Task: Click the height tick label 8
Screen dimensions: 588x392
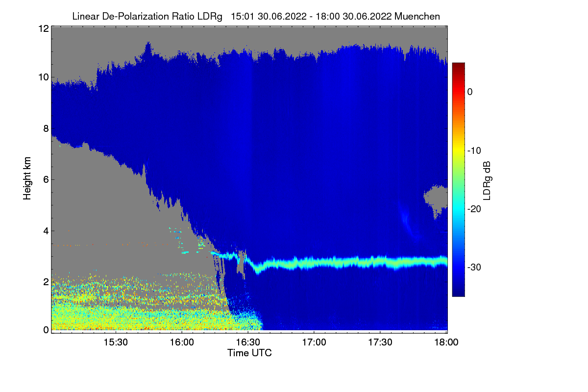Action: pos(45,128)
